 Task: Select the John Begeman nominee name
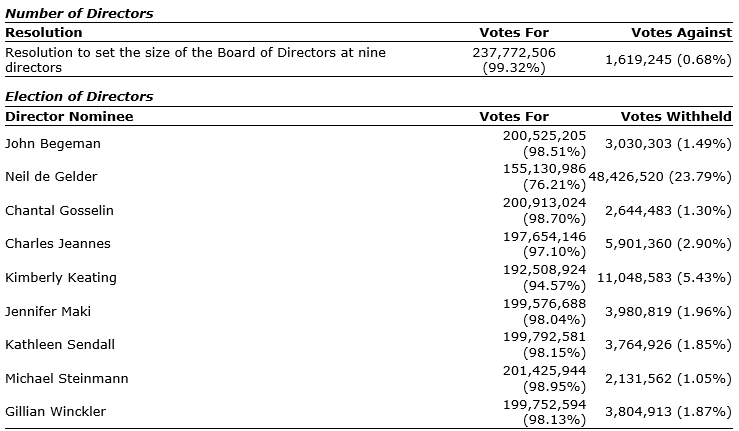tap(53, 143)
